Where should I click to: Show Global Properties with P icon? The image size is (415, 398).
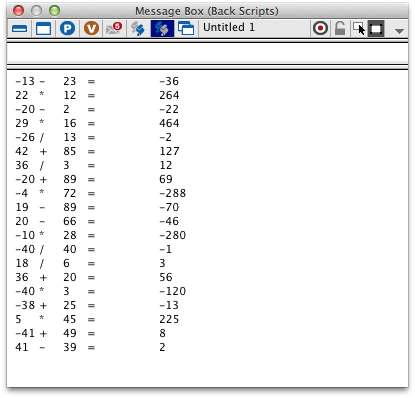click(x=67, y=29)
